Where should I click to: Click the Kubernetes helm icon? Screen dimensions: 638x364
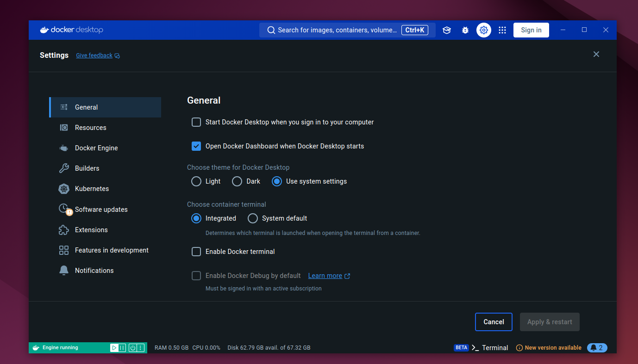click(64, 189)
